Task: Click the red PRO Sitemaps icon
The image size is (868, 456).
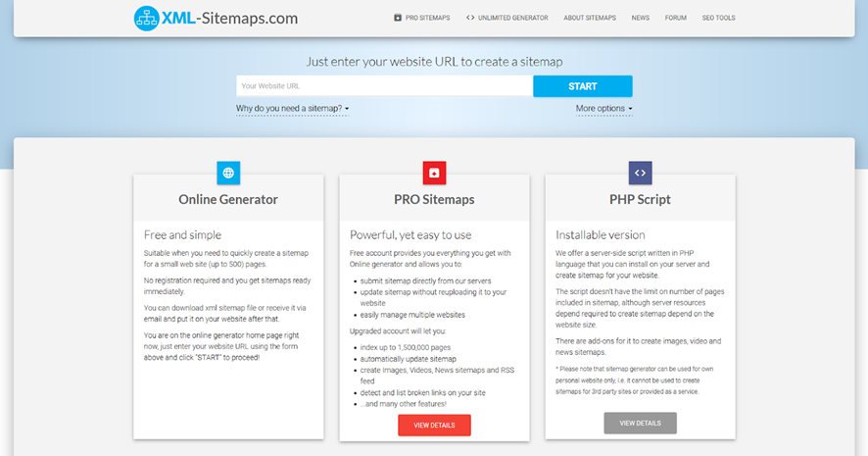Action: pos(435,173)
